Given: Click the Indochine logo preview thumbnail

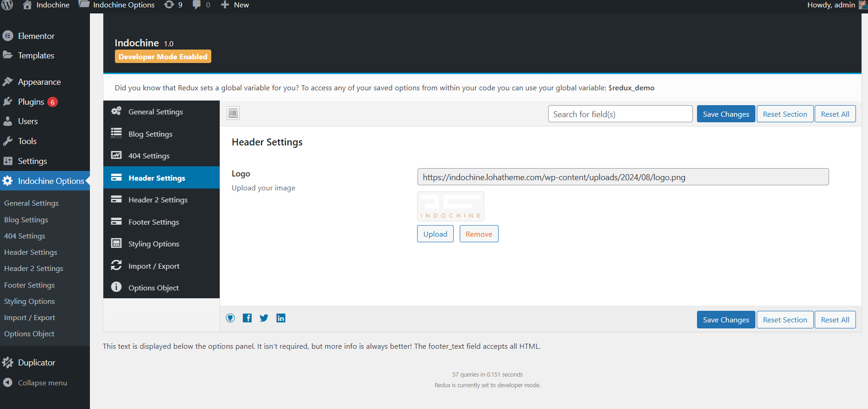Looking at the screenshot, I should (x=450, y=207).
